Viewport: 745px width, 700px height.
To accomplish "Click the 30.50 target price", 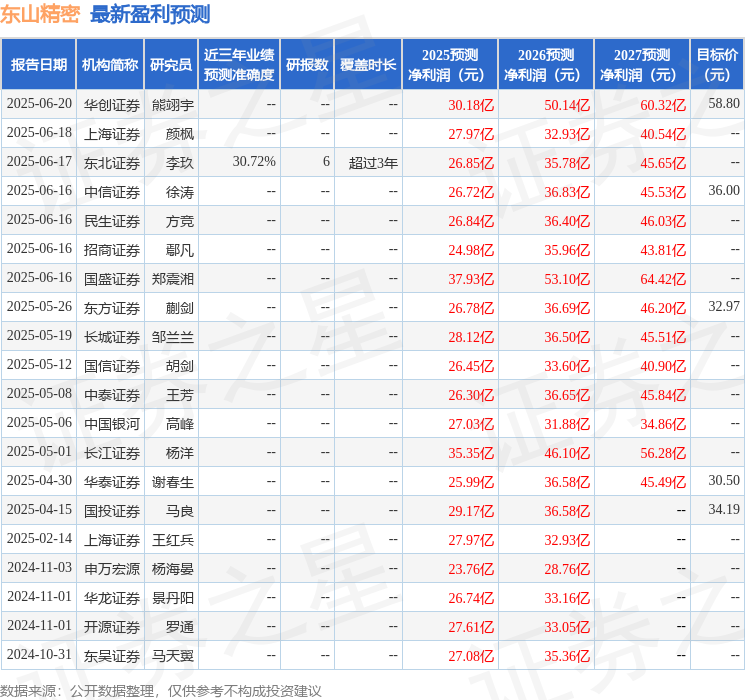I will click(724, 480).
